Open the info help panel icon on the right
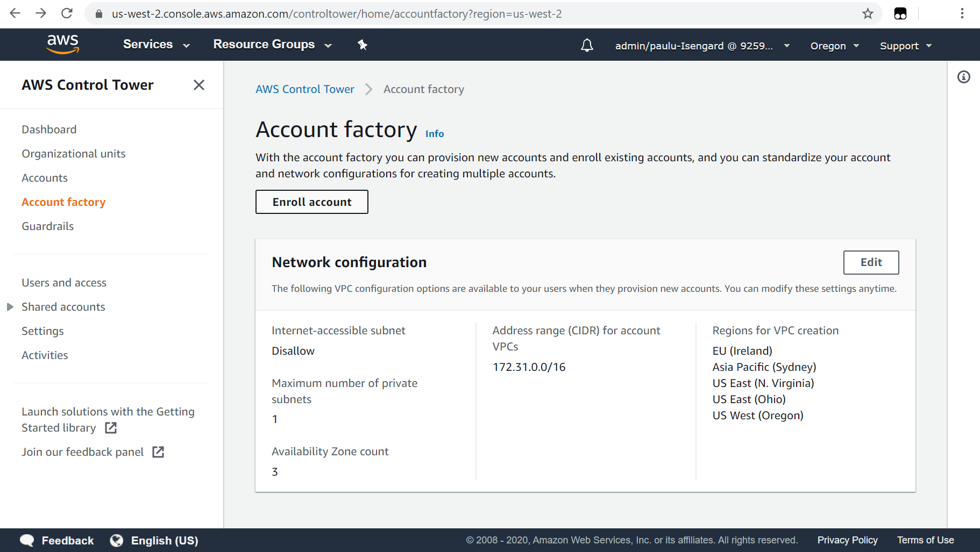The height and width of the screenshot is (552, 980). [x=964, y=77]
